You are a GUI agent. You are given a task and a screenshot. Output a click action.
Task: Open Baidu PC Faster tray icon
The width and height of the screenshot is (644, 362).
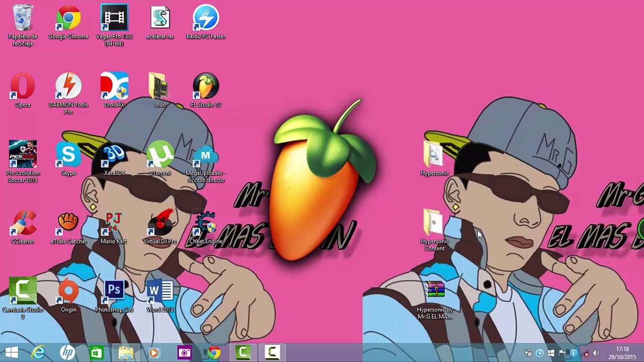click(x=540, y=353)
